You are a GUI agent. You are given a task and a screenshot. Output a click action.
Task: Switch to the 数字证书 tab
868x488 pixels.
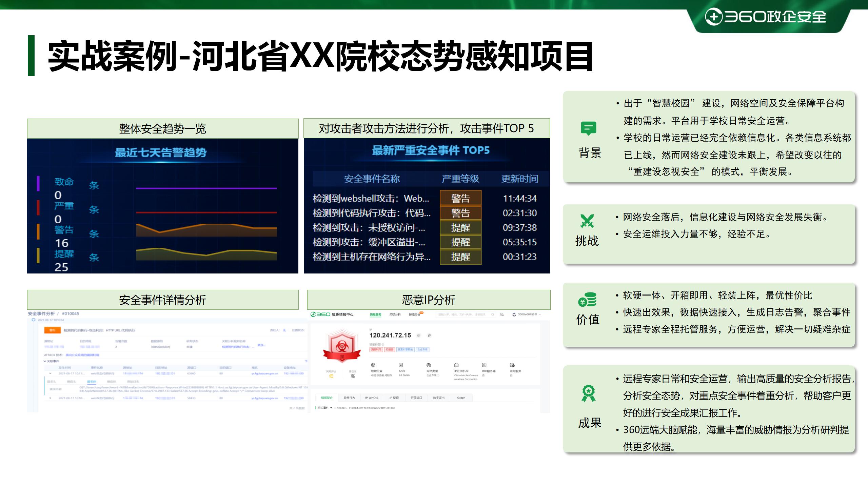[x=439, y=398]
